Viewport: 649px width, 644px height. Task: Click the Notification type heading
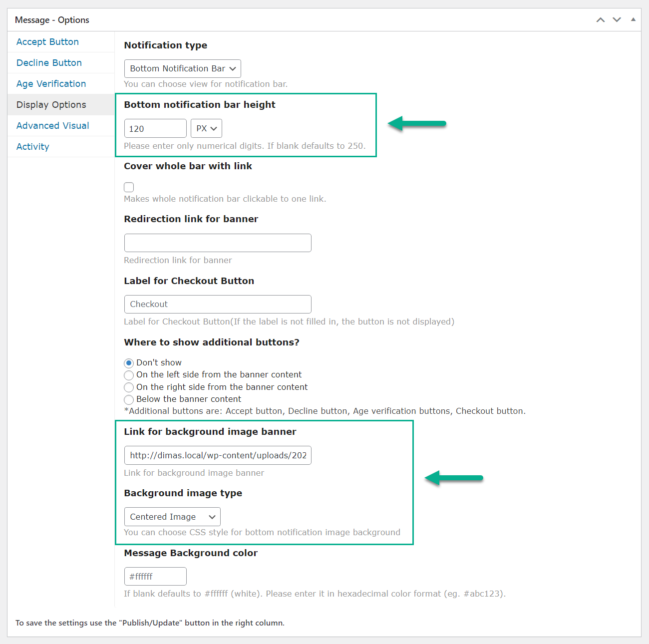(x=166, y=45)
